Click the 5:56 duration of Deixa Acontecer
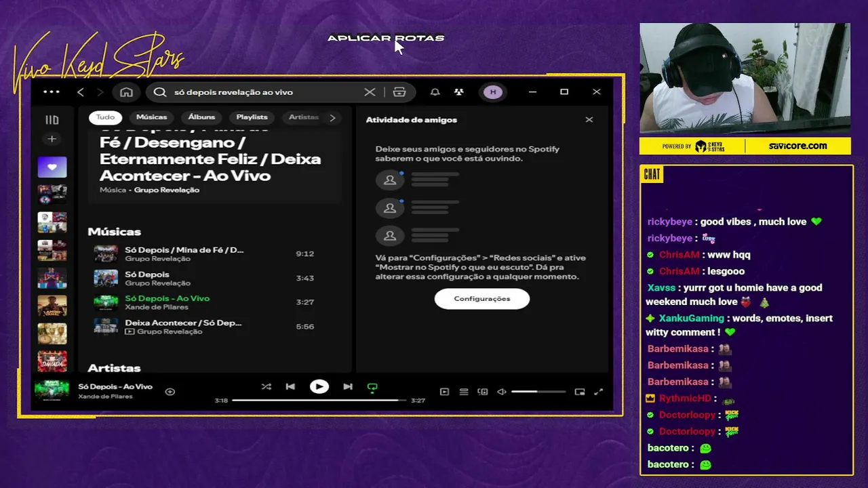This screenshot has width=868, height=488. 304,327
